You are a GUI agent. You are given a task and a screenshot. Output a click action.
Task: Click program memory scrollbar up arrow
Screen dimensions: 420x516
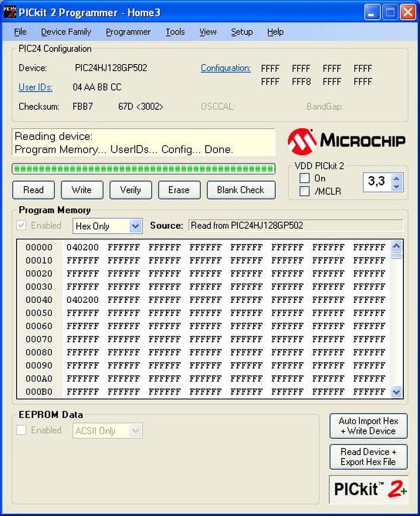pyautogui.click(x=396, y=246)
